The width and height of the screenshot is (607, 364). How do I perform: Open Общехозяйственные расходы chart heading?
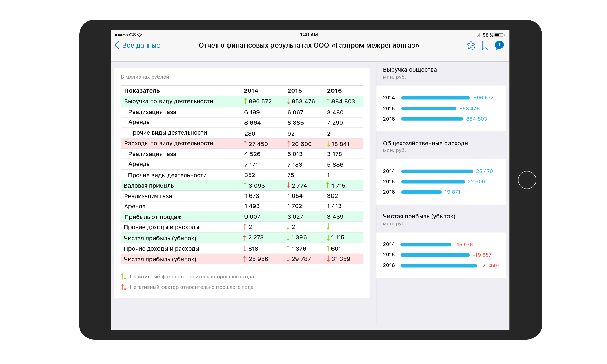coord(426,143)
